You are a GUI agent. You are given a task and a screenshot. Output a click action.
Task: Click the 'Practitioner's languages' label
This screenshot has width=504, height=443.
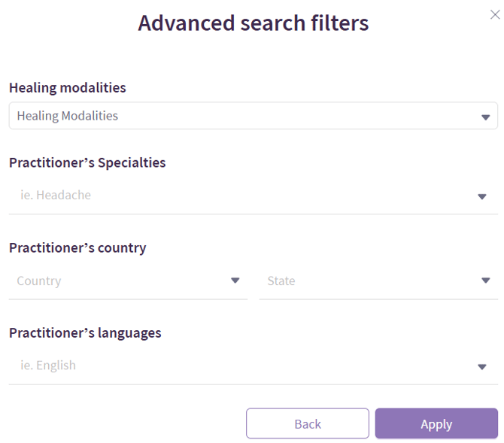tap(85, 332)
